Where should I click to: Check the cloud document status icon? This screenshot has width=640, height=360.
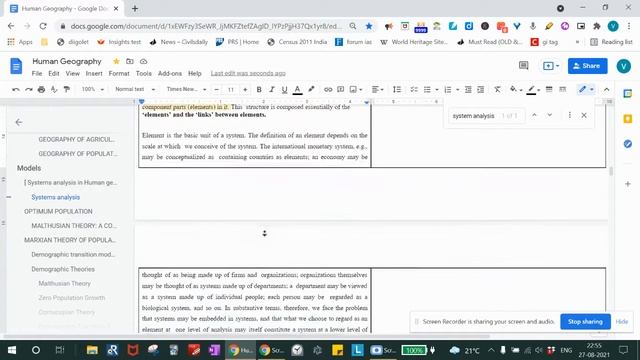143,61
